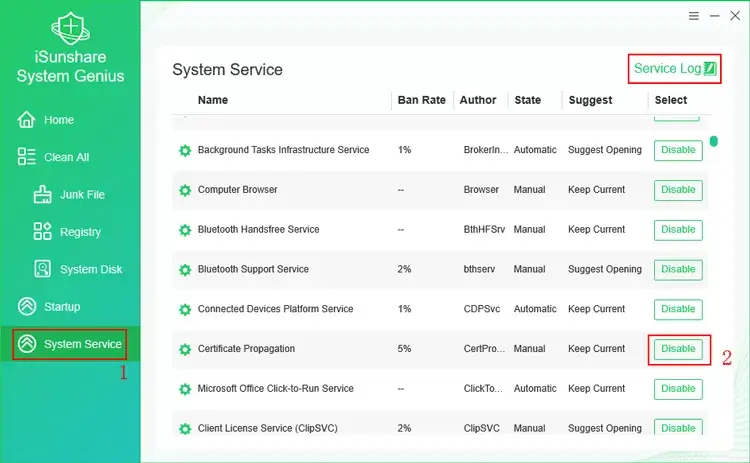Disable Client License Service (ClipSVC)
Viewport: 750px width, 463px height.
(x=678, y=427)
